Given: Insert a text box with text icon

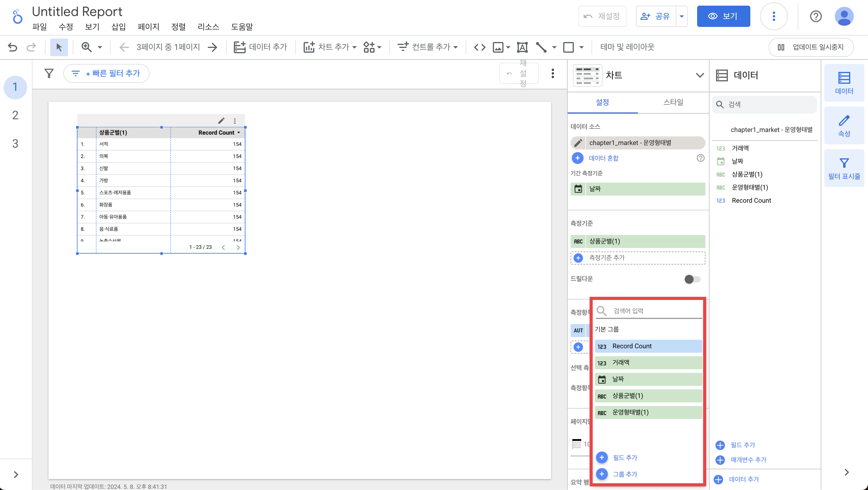Looking at the screenshot, I should coord(522,47).
